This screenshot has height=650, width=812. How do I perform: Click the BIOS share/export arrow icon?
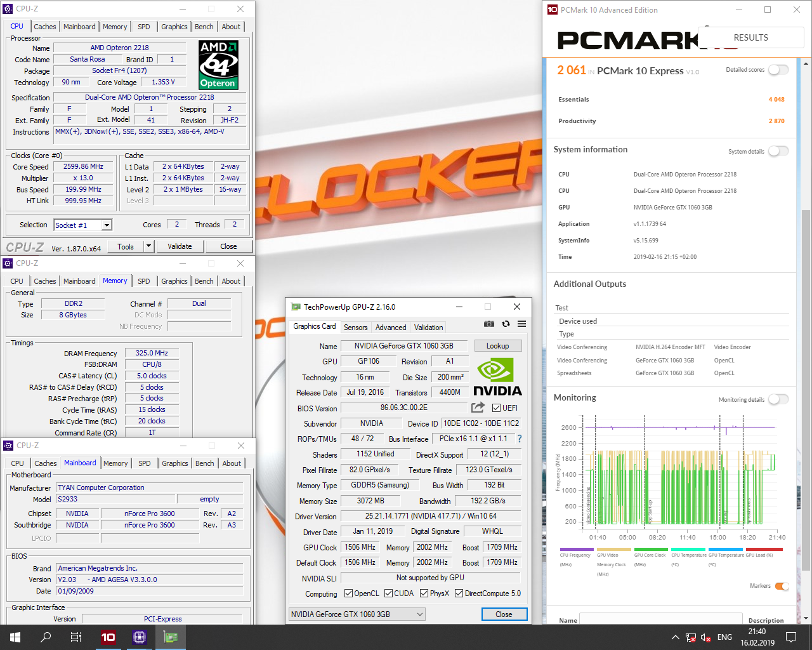click(478, 408)
